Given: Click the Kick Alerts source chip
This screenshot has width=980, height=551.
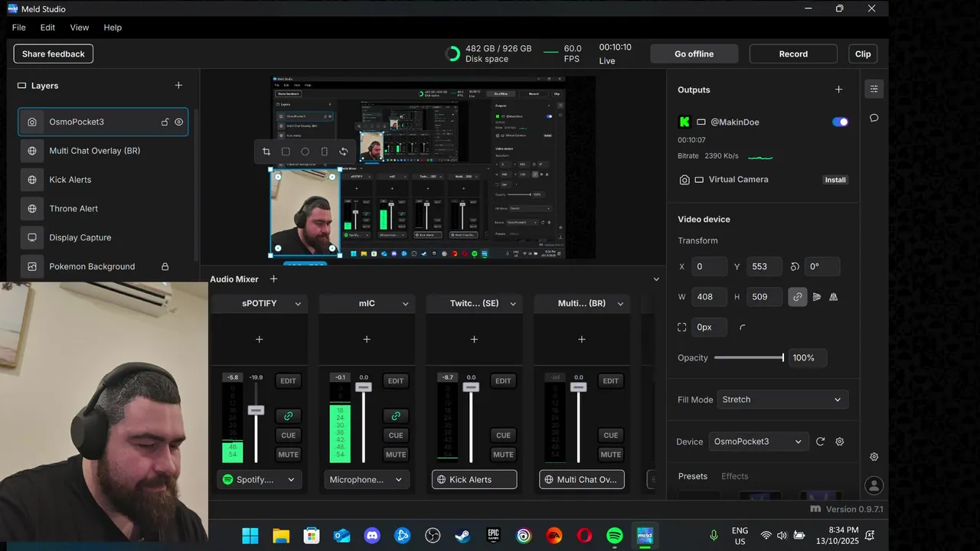Looking at the screenshot, I should click(475, 480).
